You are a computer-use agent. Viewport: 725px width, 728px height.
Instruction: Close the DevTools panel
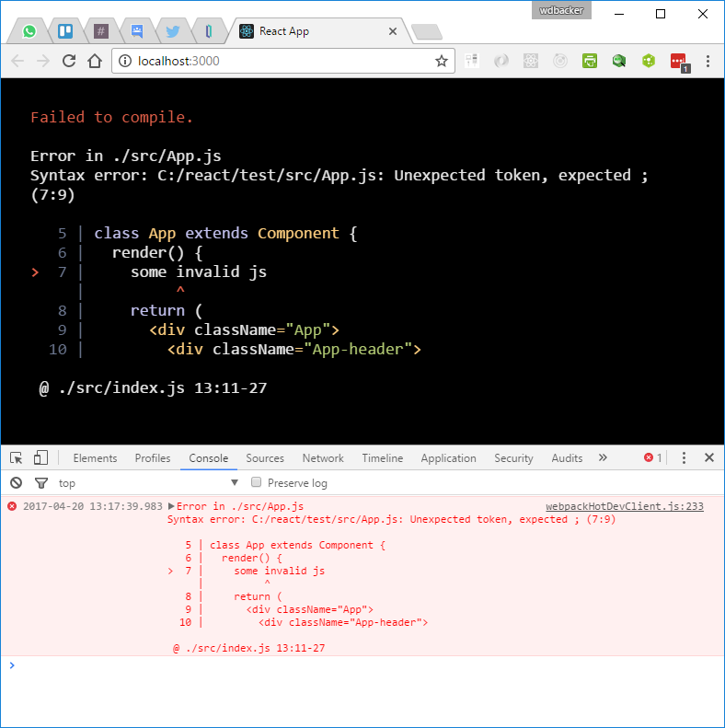click(x=709, y=457)
